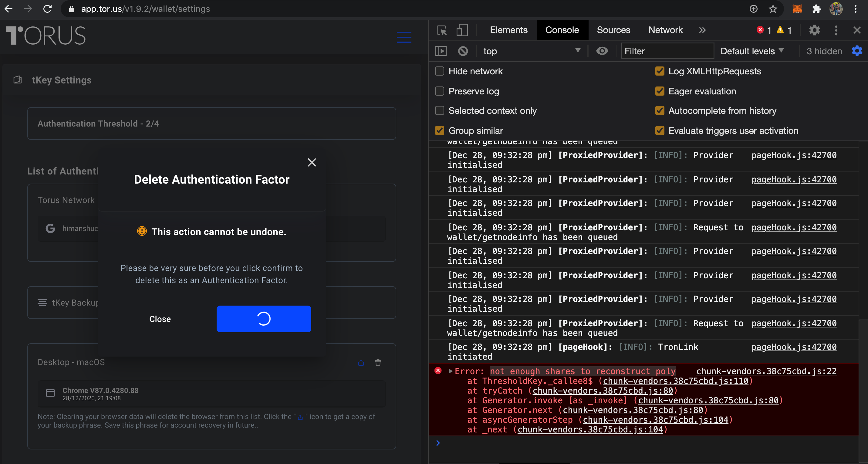Open the top execution context dropdown

pos(532,51)
